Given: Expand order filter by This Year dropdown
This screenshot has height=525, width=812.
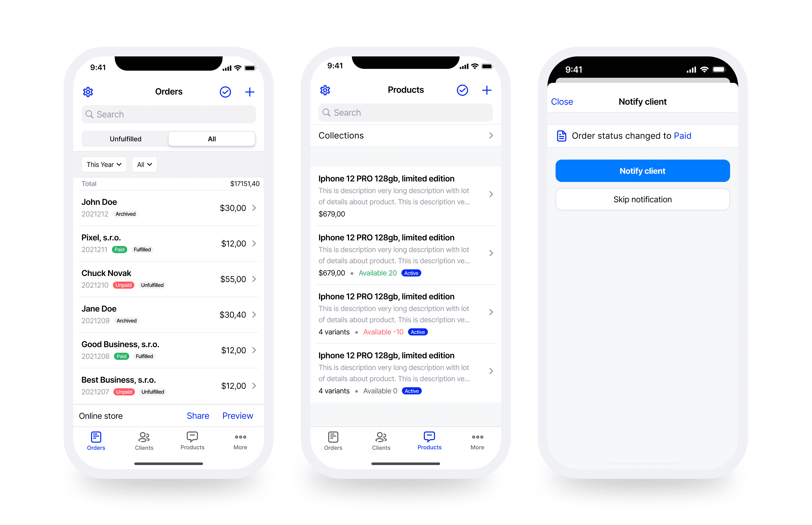Looking at the screenshot, I should click(104, 164).
